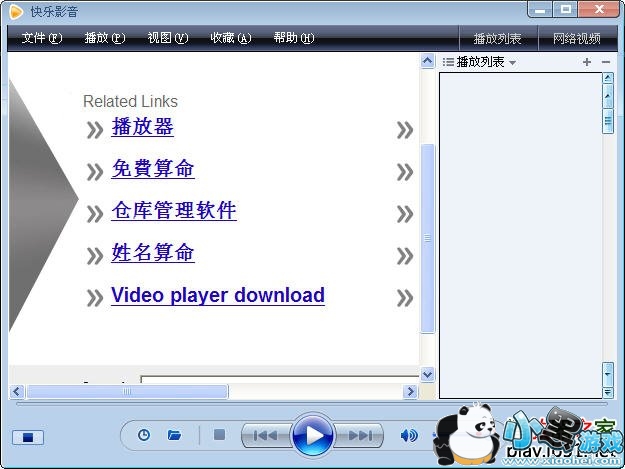The height and width of the screenshot is (469, 625).
Task: Add an item with the playlist plus icon
Action: pyautogui.click(x=587, y=62)
